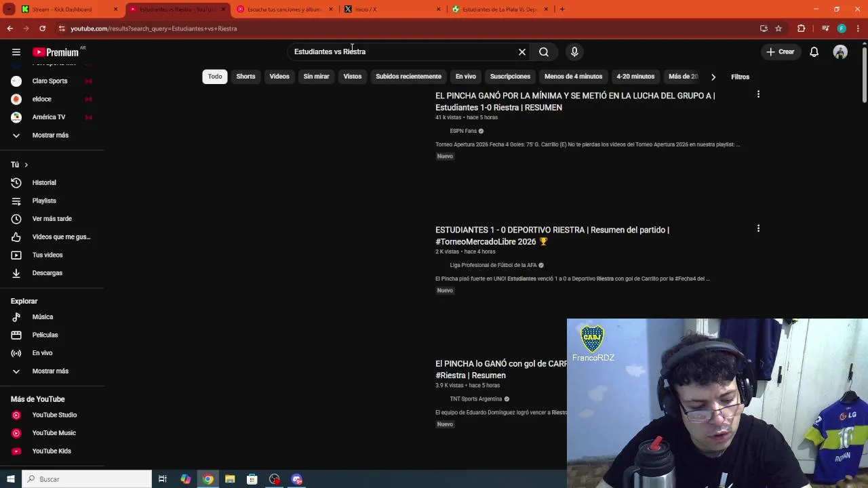Open ESPN Fans channel name
Screen dimensions: 868x488
(463, 131)
